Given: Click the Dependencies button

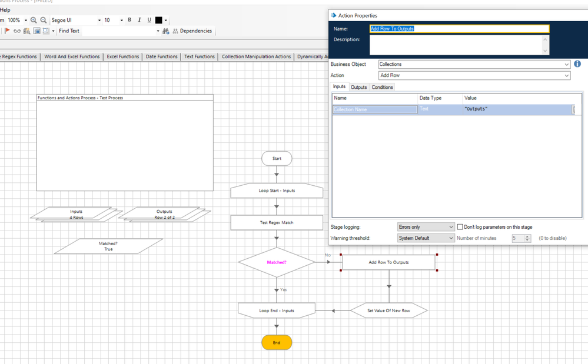Looking at the screenshot, I should tap(192, 31).
